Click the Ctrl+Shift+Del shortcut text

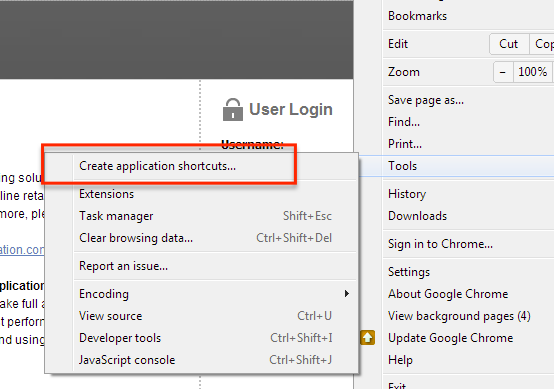[x=294, y=238]
